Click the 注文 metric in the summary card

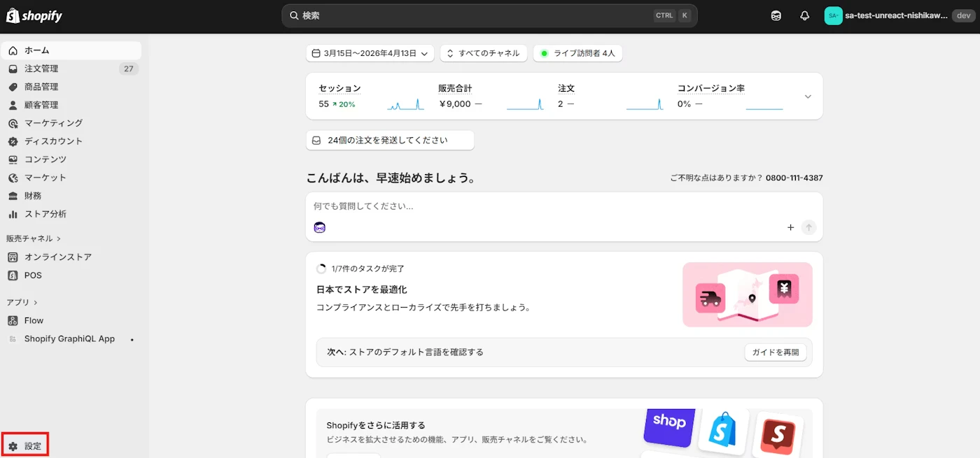610,96
